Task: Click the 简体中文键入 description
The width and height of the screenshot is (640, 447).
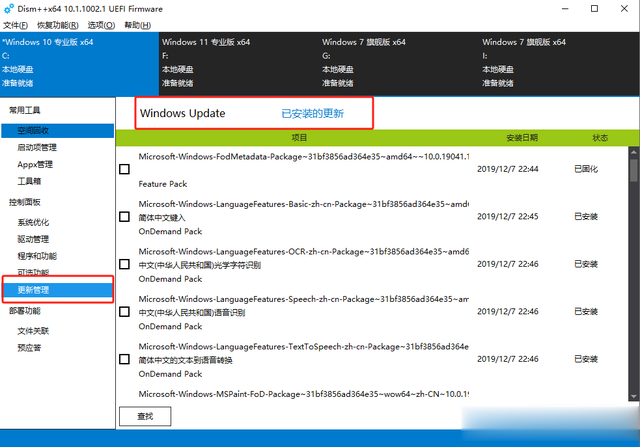Action: tap(162, 218)
